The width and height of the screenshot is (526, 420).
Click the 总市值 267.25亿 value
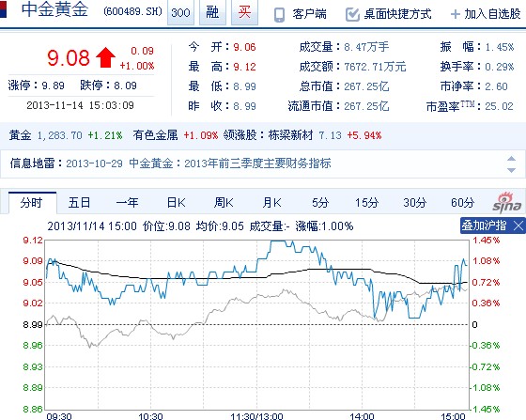point(366,86)
